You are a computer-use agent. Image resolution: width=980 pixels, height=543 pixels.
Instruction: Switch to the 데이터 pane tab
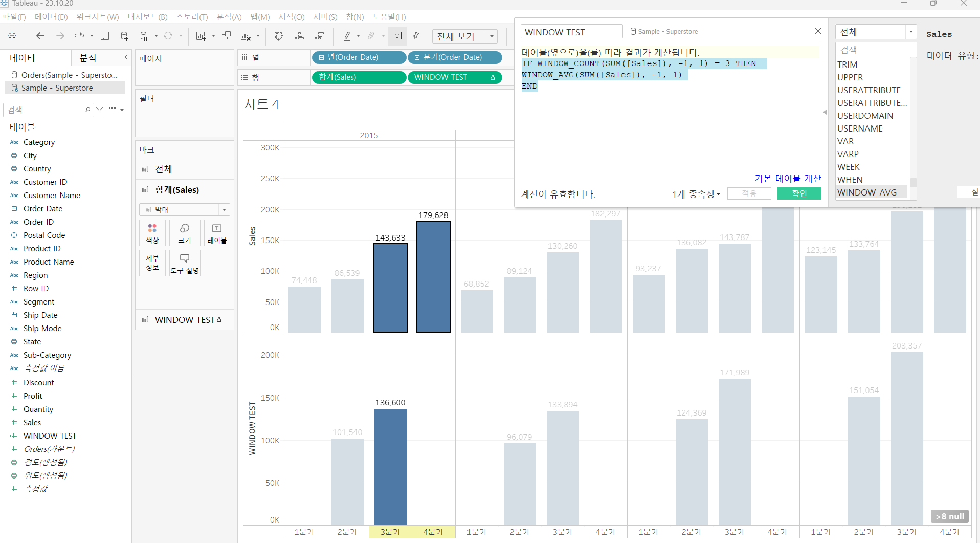23,58
